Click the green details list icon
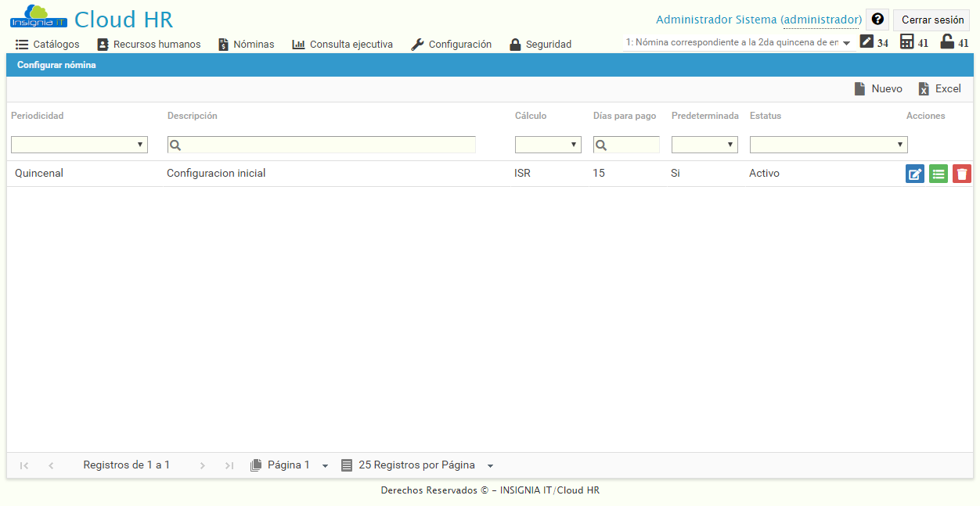Screen dimensions: 980x506 coord(938,173)
